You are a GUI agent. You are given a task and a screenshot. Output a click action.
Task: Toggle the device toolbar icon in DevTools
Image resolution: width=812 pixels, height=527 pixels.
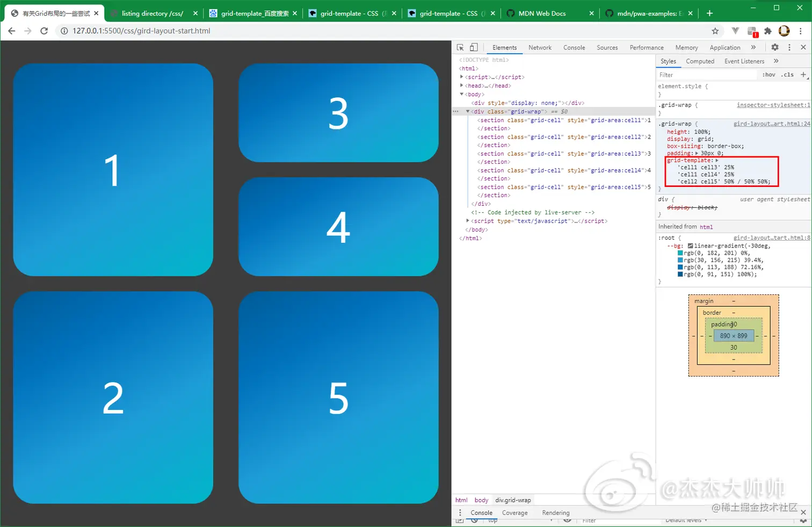coord(474,47)
